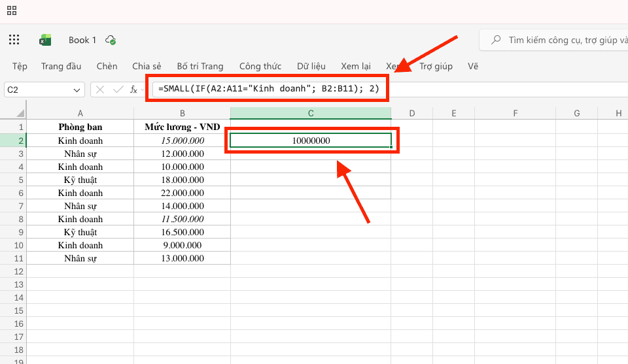Open the Chia sẻ tab

tap(147, 66)
